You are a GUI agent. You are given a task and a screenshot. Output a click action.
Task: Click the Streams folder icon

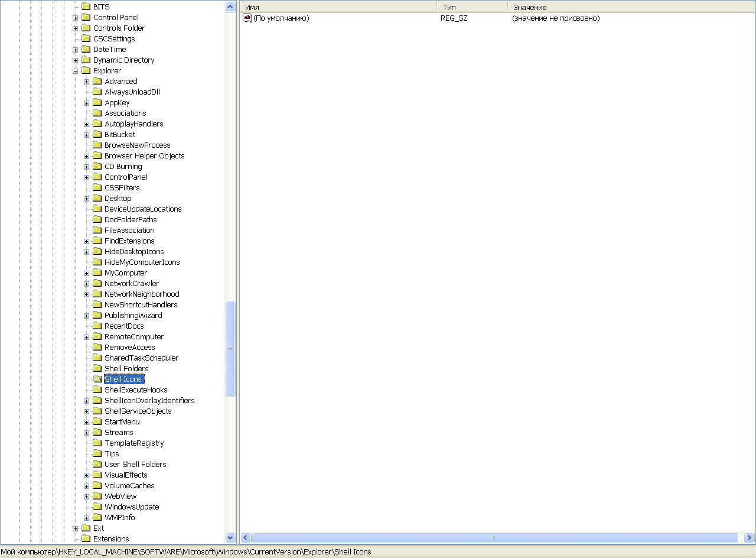coord(97,433)
